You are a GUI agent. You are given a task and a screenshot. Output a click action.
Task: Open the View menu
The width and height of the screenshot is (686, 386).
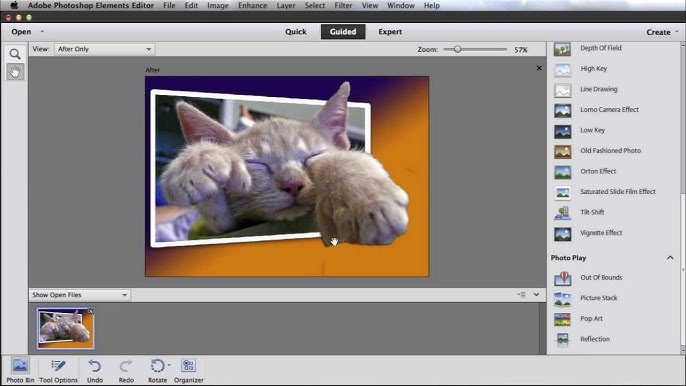(370, 5)
